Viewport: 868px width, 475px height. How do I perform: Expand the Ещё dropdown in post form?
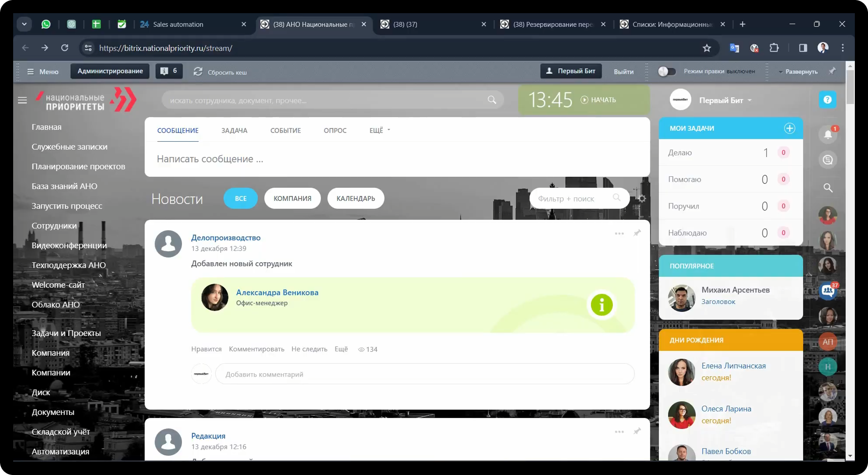[380, 130]
